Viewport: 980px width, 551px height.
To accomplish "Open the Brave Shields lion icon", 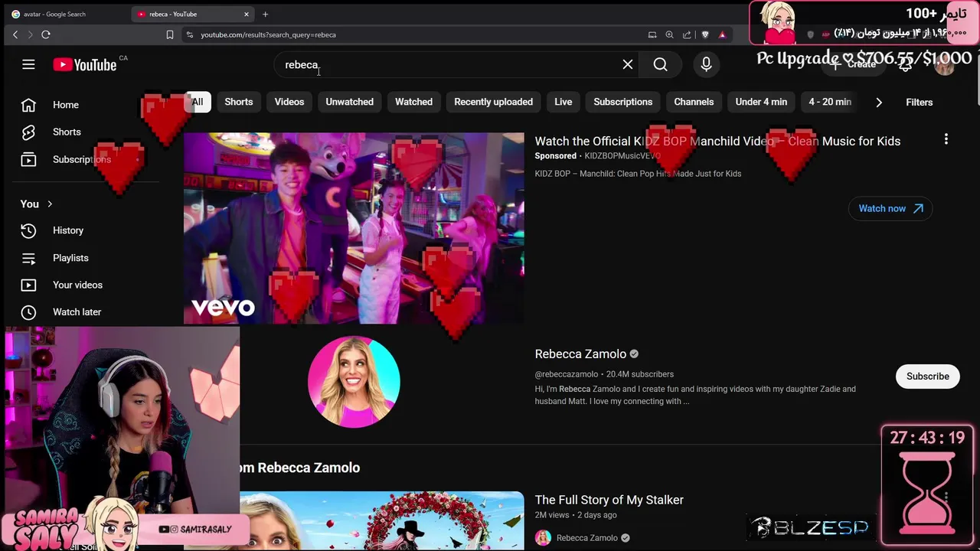I will click(705, 34).
